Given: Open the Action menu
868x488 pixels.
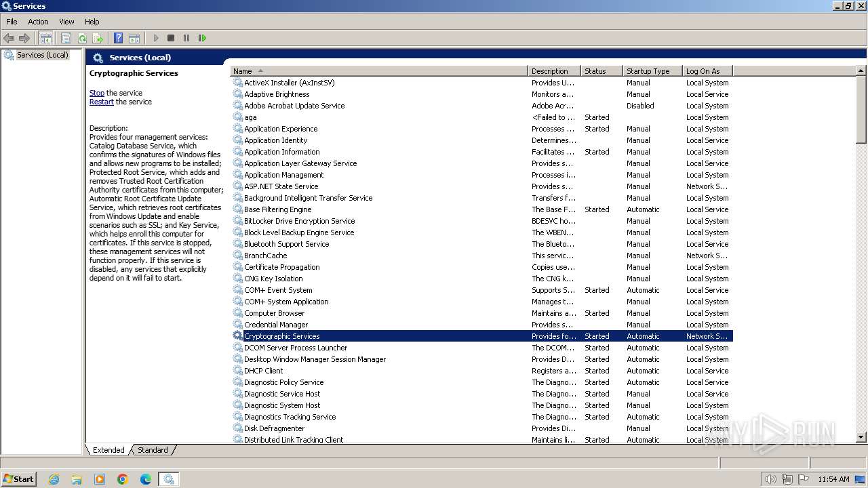Looking at the screenshot, I should [38, 22].
